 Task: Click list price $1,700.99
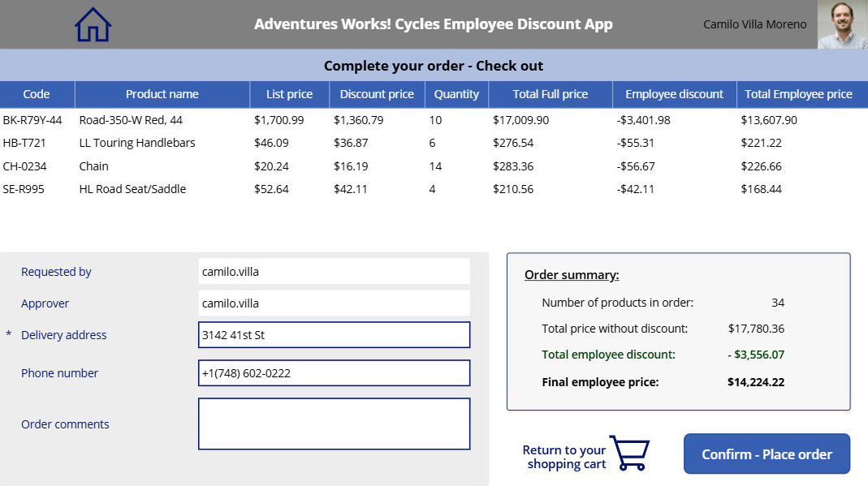tap(279, 120)
